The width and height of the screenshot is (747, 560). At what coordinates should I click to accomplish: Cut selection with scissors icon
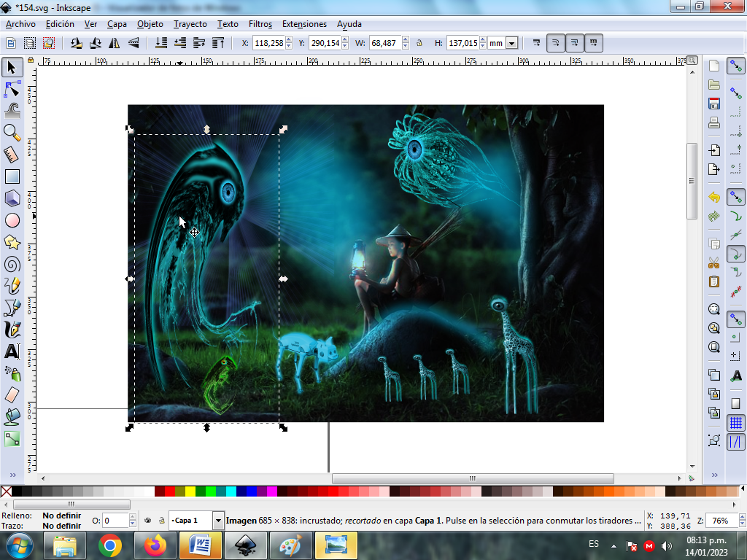coord(713,262)
